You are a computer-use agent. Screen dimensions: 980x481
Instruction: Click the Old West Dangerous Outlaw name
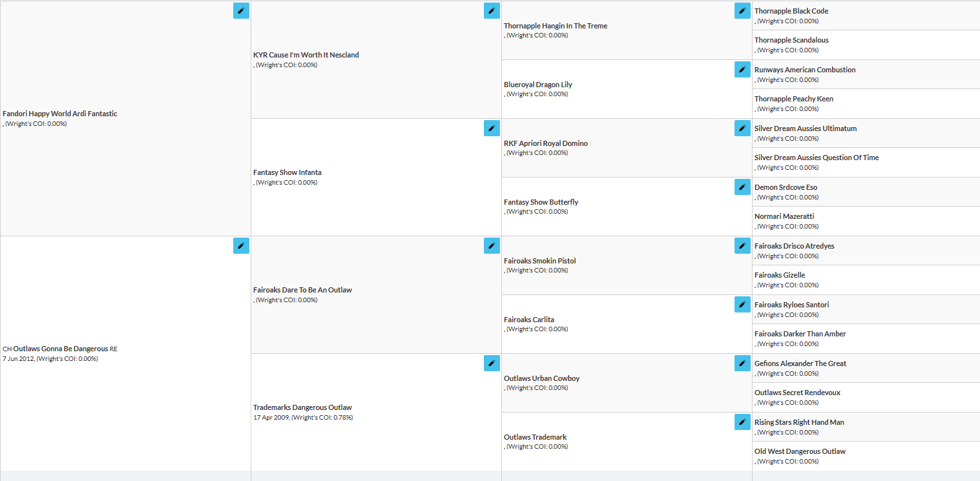[800, 451]
